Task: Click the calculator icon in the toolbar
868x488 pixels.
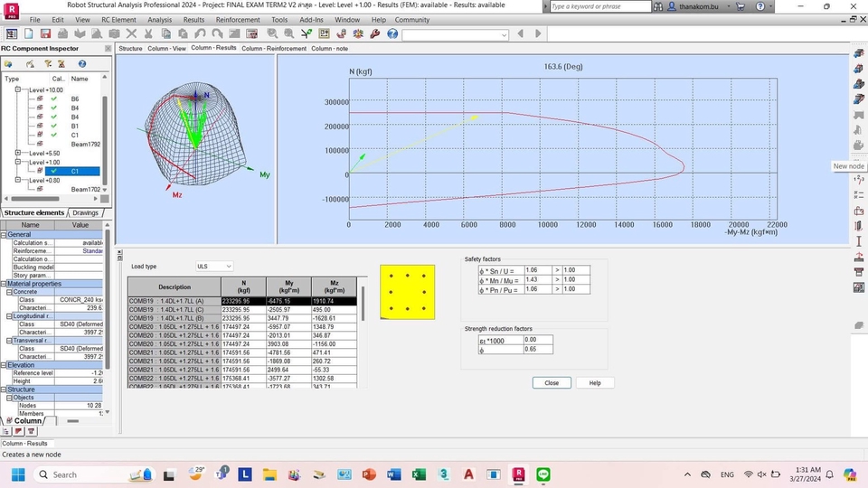Action: (x=251, y=33)
